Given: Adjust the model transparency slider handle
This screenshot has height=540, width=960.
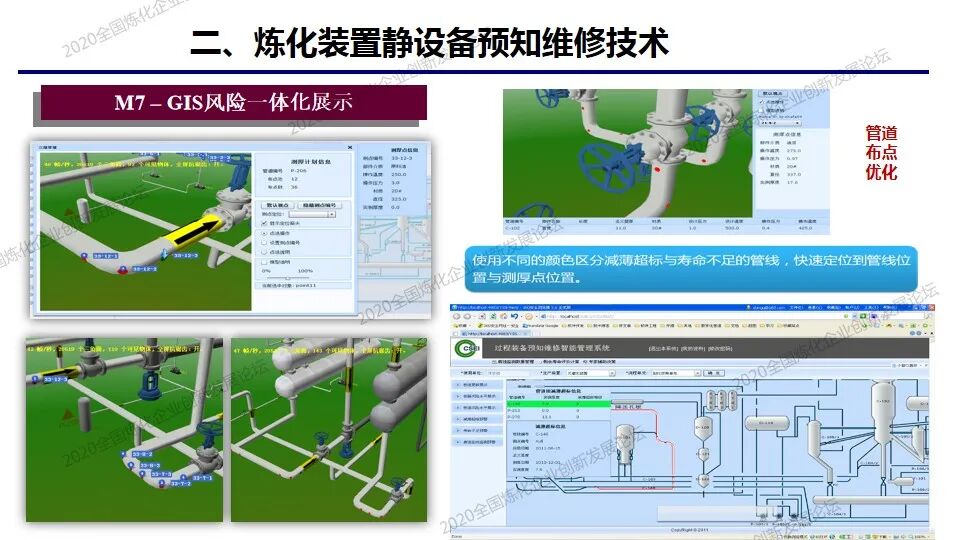Looking at the screenshot, I should [x=288, y=279].
